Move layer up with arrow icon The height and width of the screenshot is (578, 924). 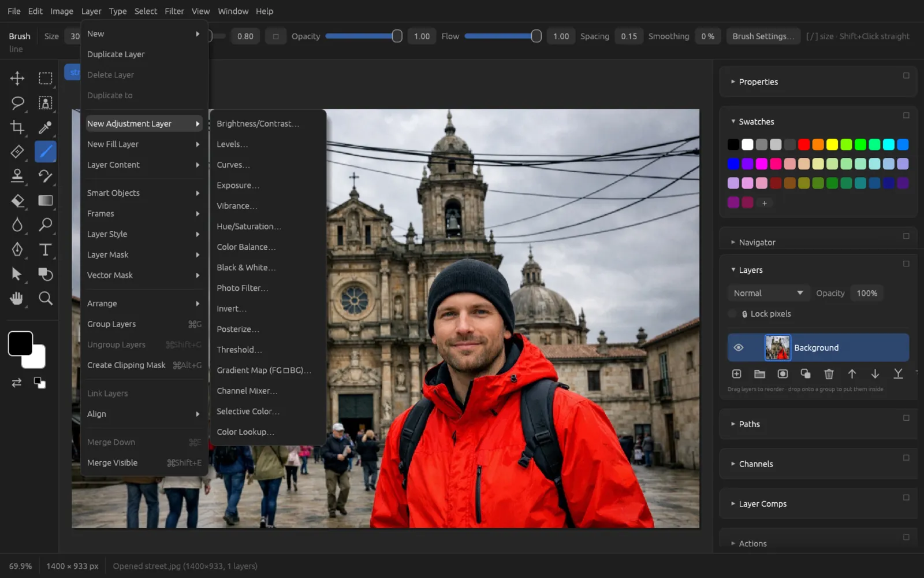point(852,374)
